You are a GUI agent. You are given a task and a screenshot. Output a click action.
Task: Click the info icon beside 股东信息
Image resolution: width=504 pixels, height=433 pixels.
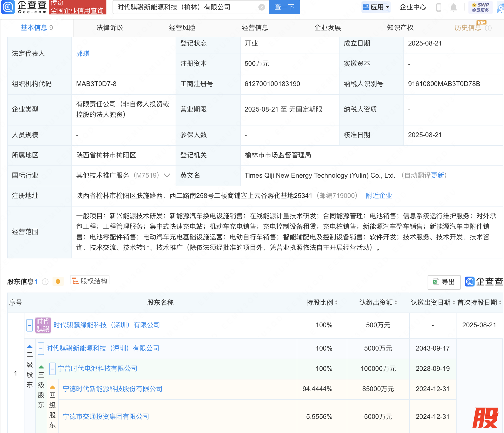click(x=45, y=282)
